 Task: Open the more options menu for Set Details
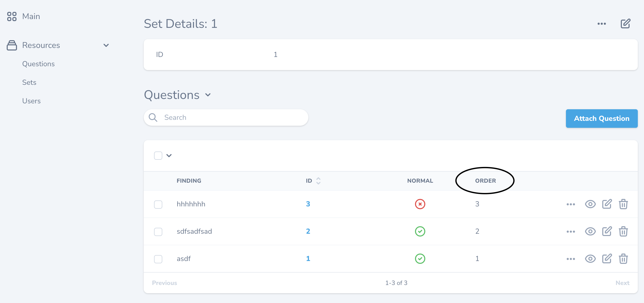pyautogui.click(x=602, y=24)
